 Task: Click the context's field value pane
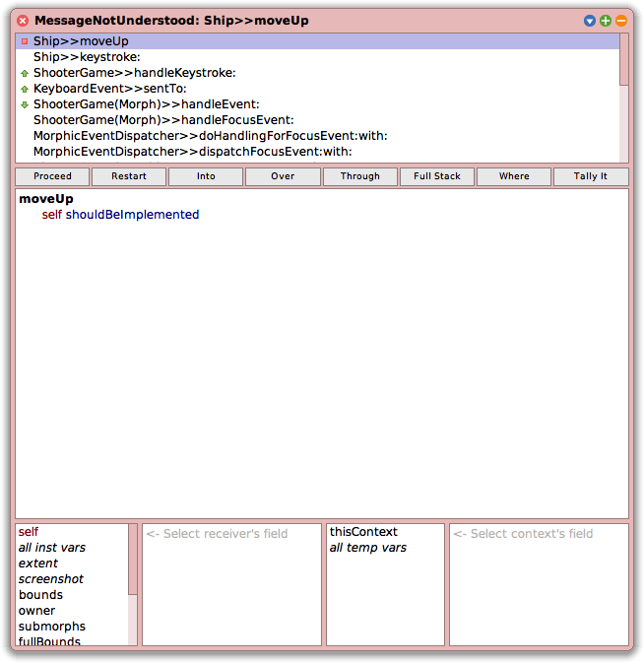(x=539, y=585)
